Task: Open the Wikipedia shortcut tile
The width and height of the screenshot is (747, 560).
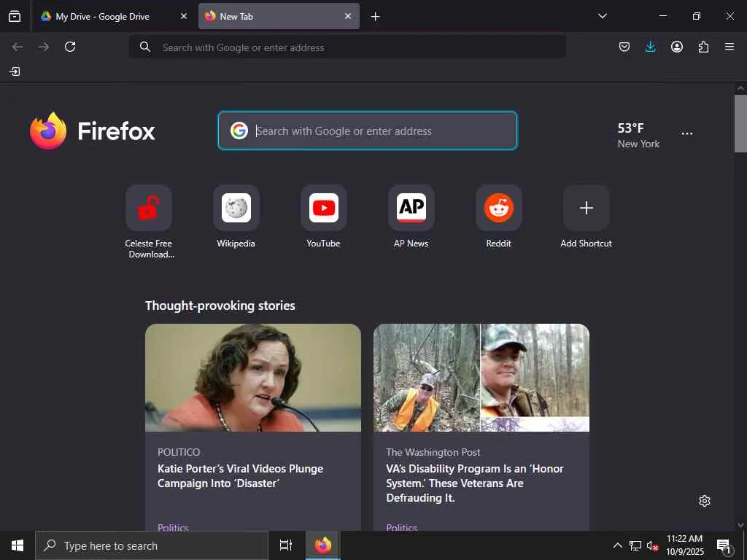Action: tap(236, 217)
